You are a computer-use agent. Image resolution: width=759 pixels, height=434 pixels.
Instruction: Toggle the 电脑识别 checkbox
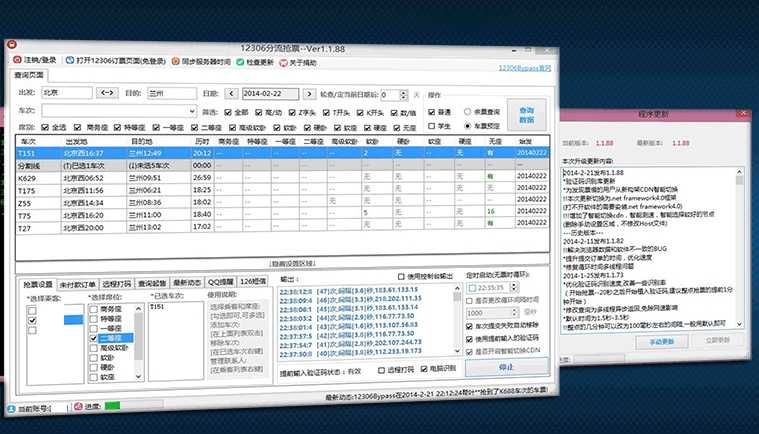click(x=424, y=369)
